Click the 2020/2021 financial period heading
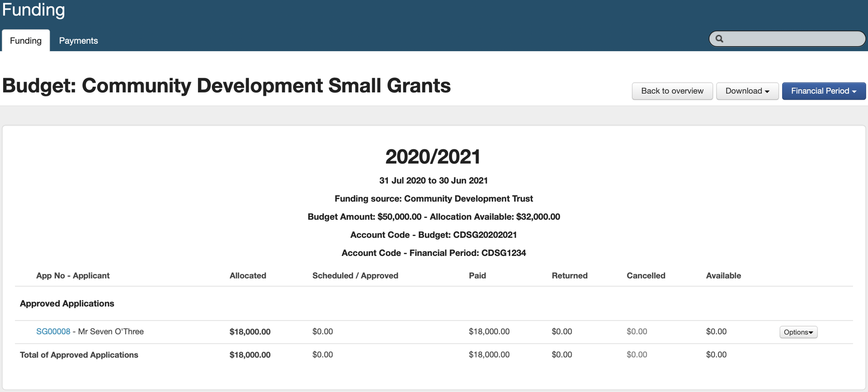Image resolution: width=868 pixels, height=392 pixels. pos(433,156)
